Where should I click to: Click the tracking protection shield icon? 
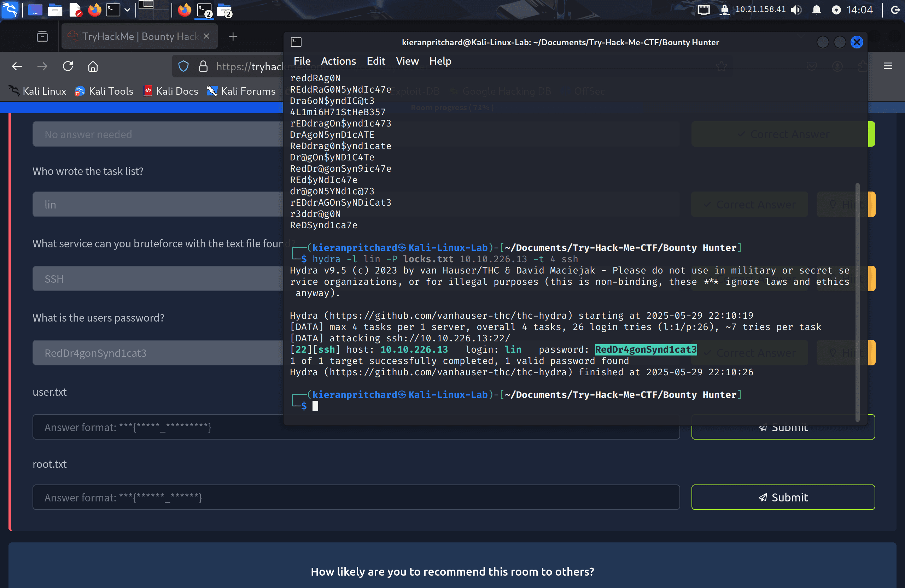(x=183, y=66)
